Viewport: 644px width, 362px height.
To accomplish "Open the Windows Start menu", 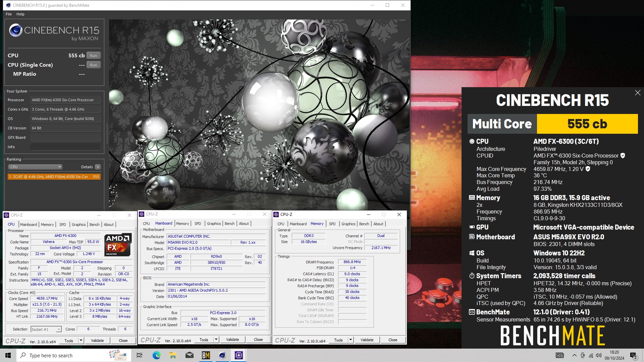I will coord(8,355).
